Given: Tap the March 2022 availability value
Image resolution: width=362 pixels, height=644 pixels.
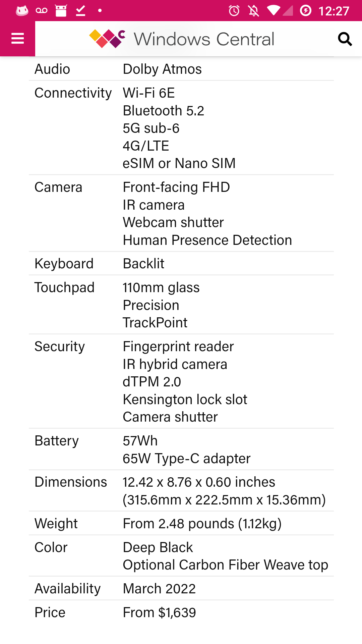Looking at the screenshot, I should 159,589.
